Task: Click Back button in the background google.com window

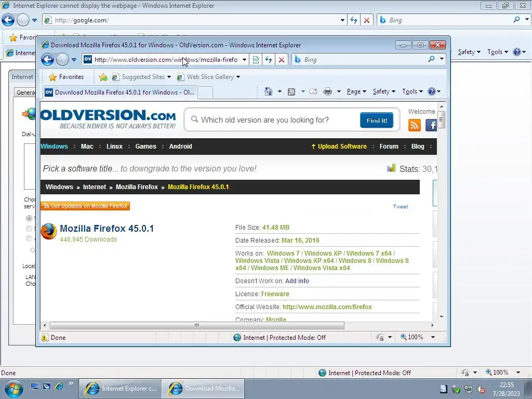Action: (8, 20)
